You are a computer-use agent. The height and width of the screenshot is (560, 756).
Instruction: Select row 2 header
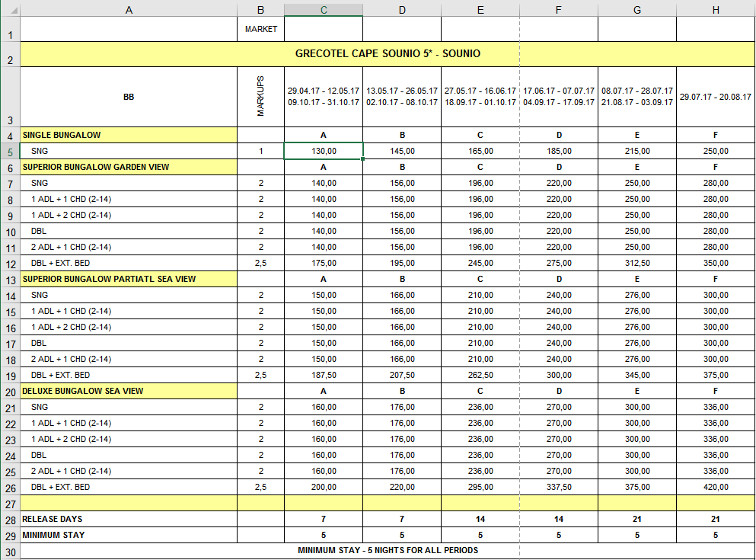point(10,54)
